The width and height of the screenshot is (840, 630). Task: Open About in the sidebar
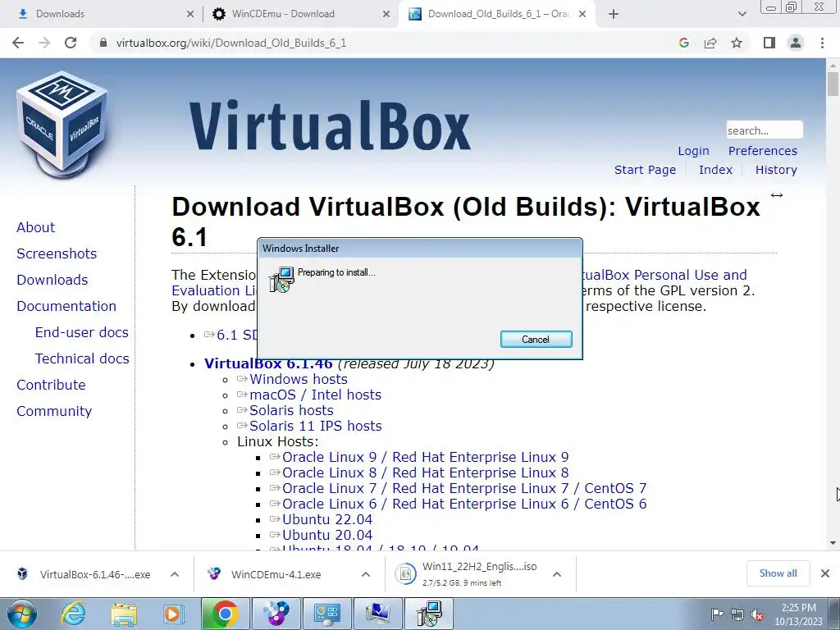(35, 227)
